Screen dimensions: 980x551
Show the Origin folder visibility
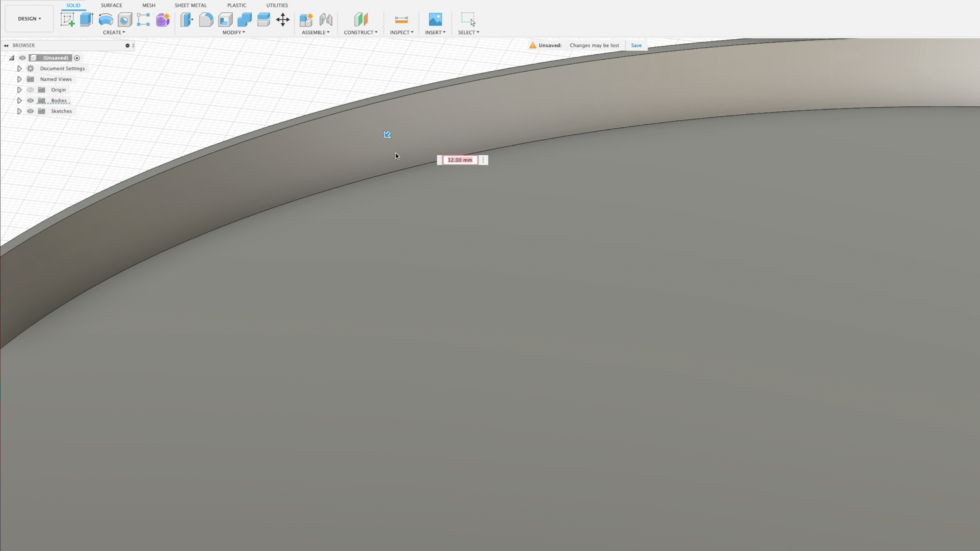point(30,90)
